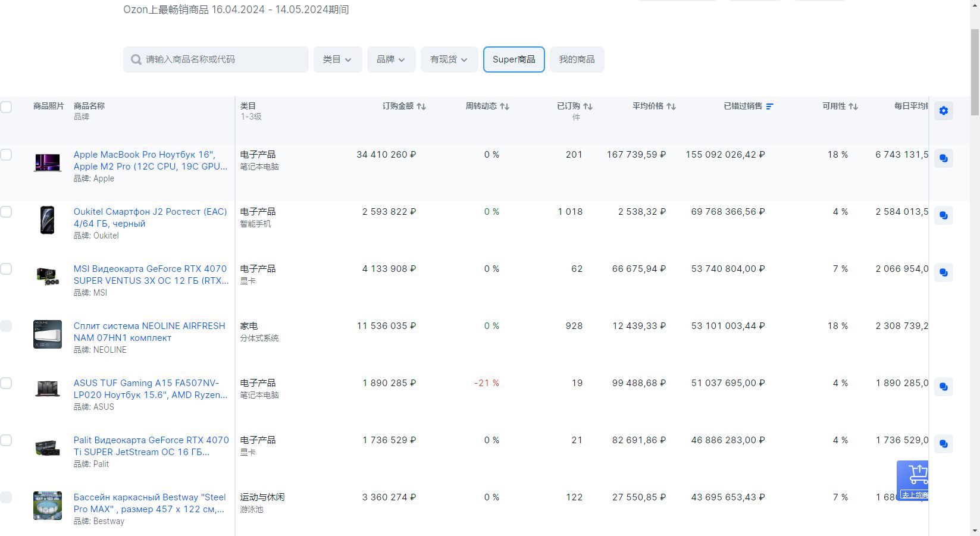Viewport: 980px width, 536px height.
Task: Click 46 886 283,00 ₽ missed sales value
Action: [x=728, y=440]
